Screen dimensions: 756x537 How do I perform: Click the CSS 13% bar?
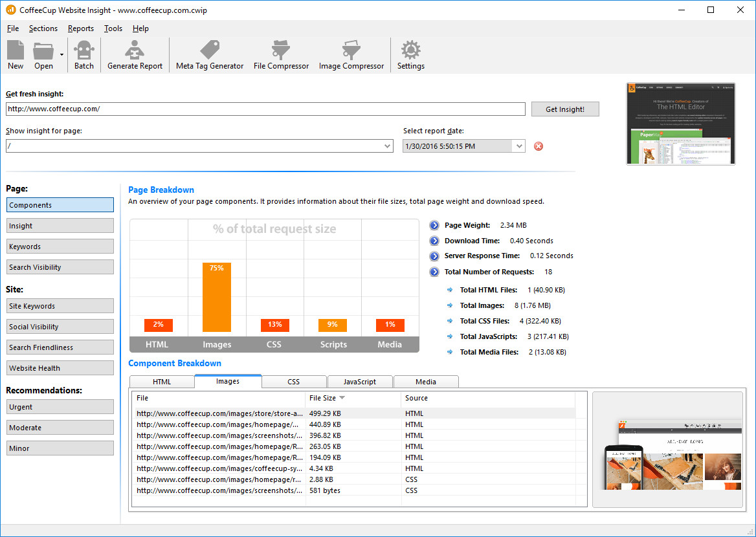275,325
